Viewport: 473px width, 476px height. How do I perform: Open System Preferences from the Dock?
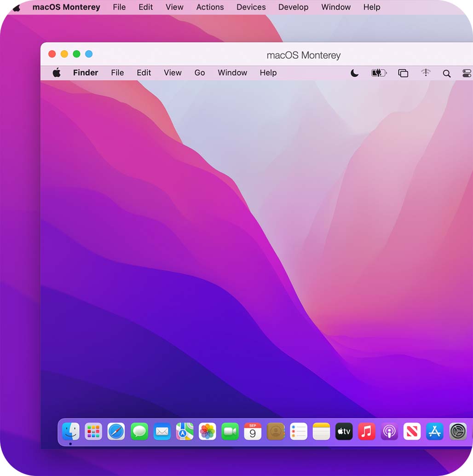pos(457,431)
